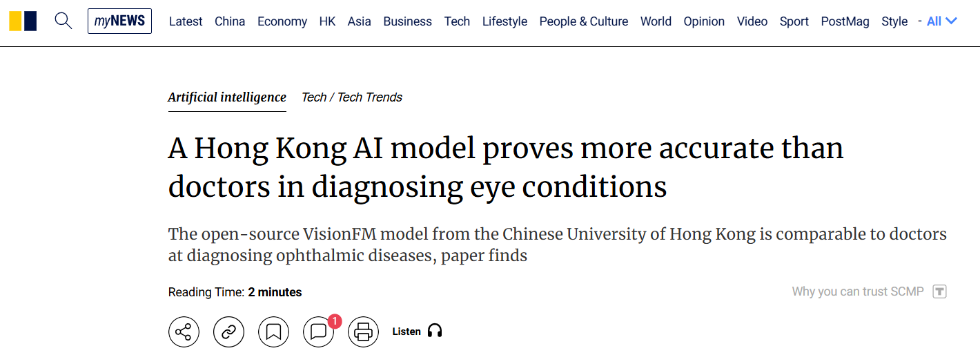Click the trust badge icon near SCMP
This screenshot has height=364, width=980.
tap(939, 291)
